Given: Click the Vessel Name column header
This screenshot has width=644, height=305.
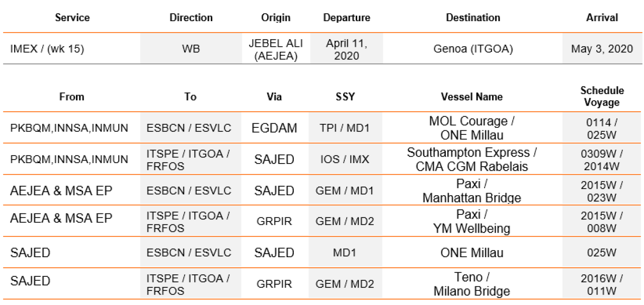Looking at the screenshot, I should click(471, 97).
